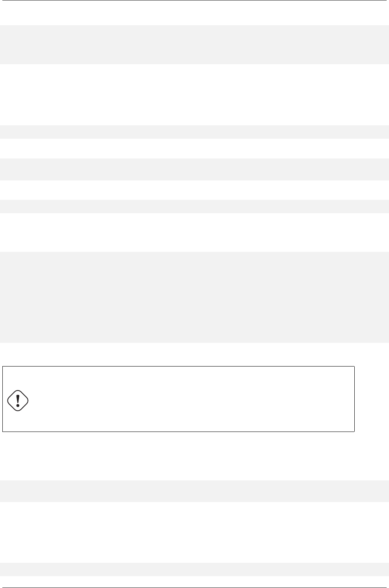Click the white gap between the last two code blocks
Screen dimensions: 389x588
[x=194, y=532]
